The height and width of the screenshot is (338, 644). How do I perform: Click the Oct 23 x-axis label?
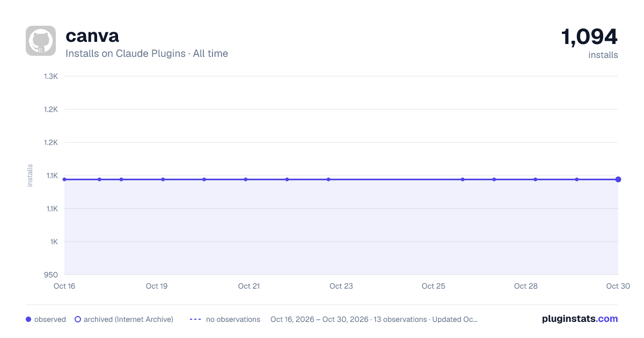(341, 286)
